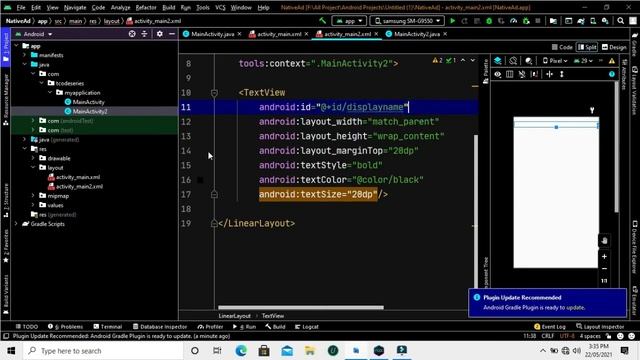Click orientation for preview icon

pos(513,61)
